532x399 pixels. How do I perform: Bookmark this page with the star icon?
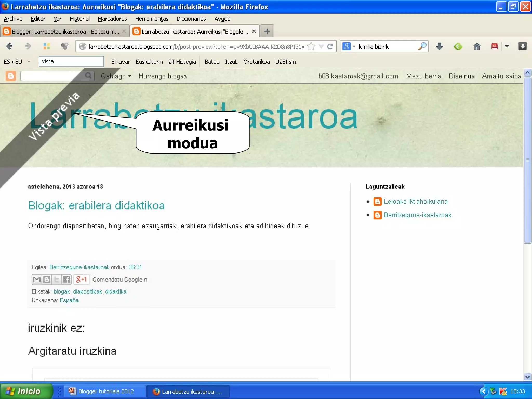point(311,46)
